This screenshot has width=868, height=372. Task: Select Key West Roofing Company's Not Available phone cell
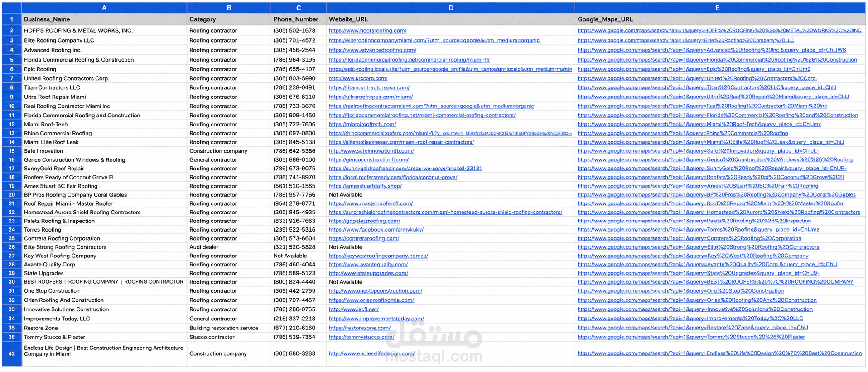click(299, 256)
